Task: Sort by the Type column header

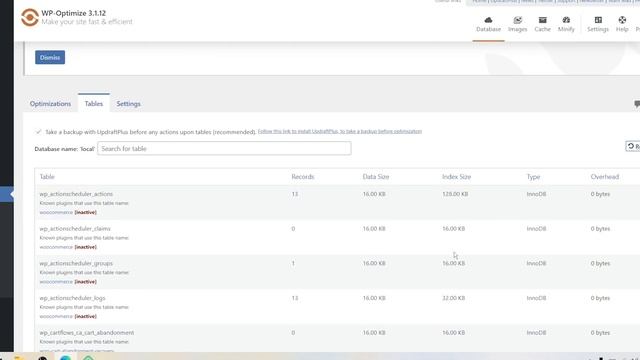Action: 533,177
